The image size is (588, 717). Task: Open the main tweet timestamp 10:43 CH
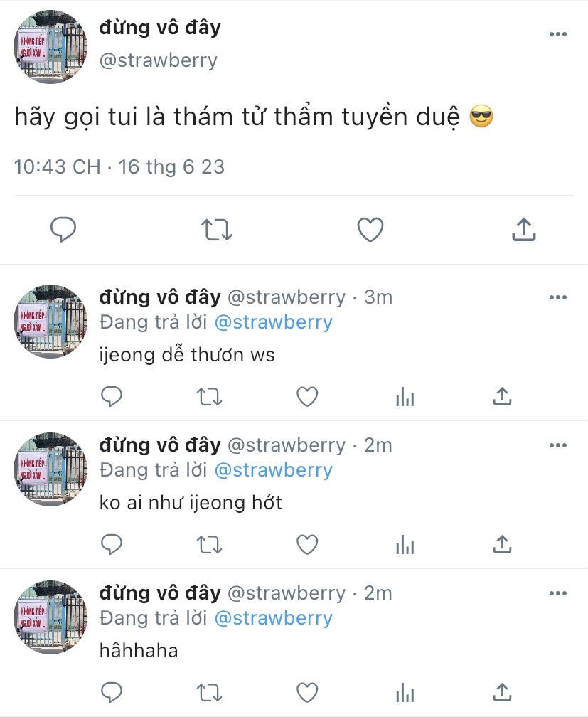pyautogui.click(x=57, y=167)
